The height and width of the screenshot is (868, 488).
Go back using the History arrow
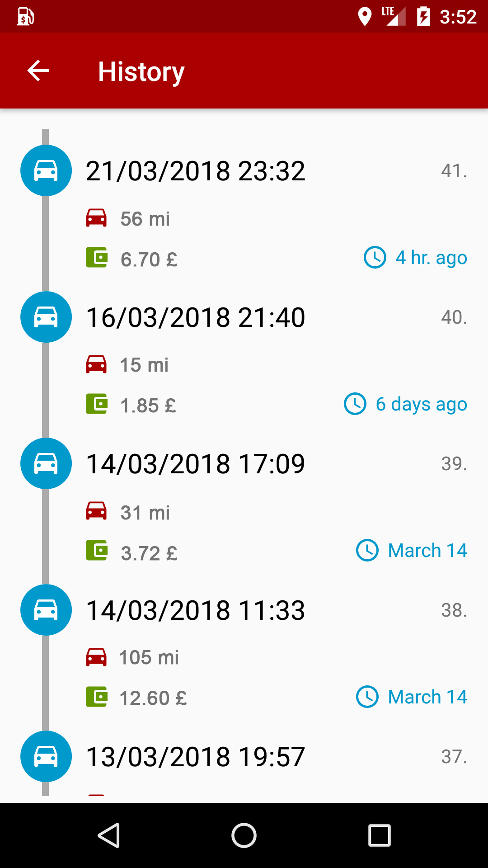click(38, 71)
